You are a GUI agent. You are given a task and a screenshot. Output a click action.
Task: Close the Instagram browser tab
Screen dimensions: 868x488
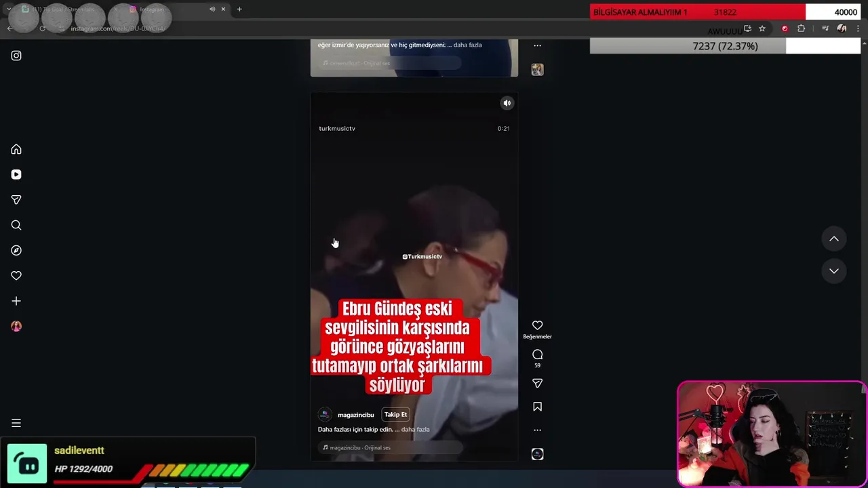(223, 9)
